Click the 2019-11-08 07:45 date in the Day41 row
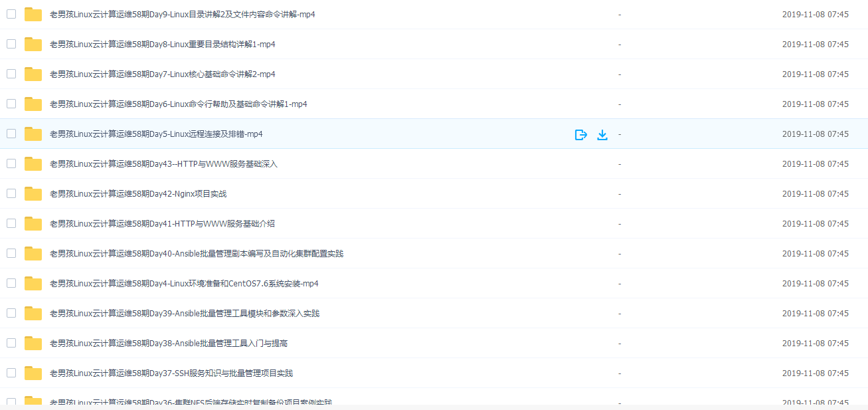The image size is (868, 410). click(816, 223)
